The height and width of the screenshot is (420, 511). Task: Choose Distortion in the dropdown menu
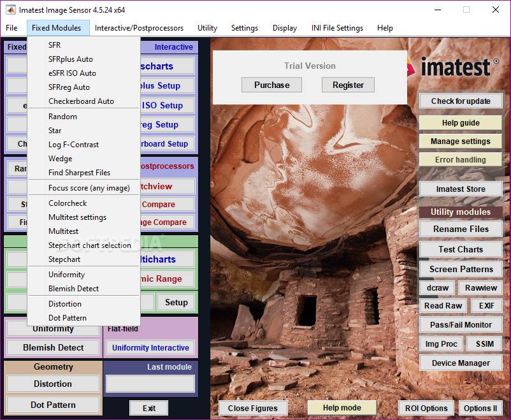[84, 304]
